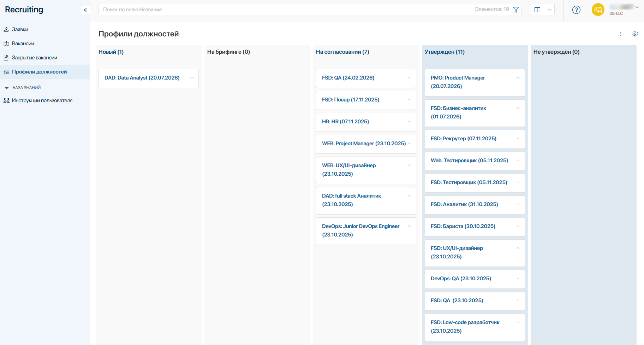
Task: Click the Утвержден (11) column header
Action: (x=445, y=52)
